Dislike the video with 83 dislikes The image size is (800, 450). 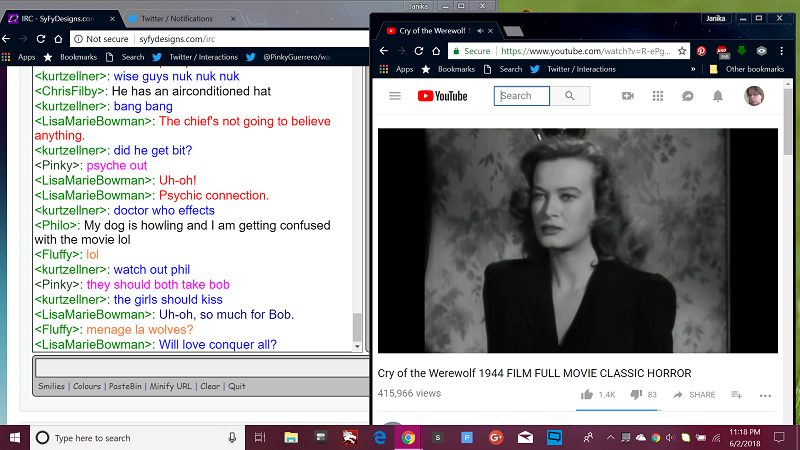tap(636, 394)
